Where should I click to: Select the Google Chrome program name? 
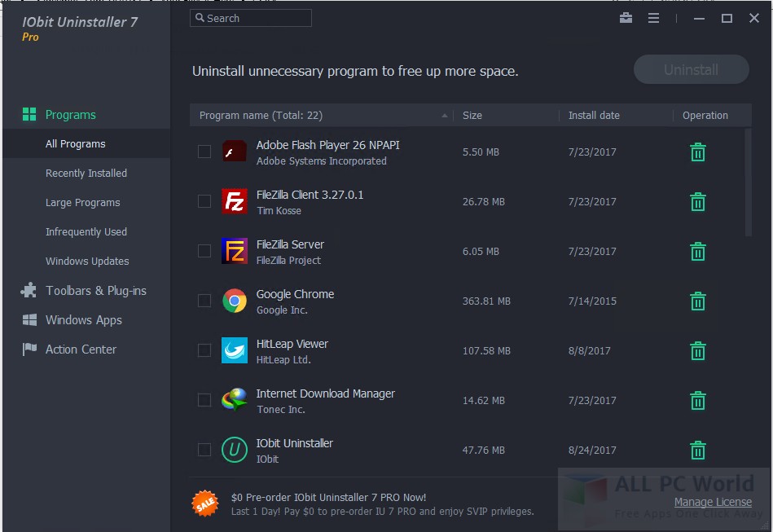coord(295,294)
